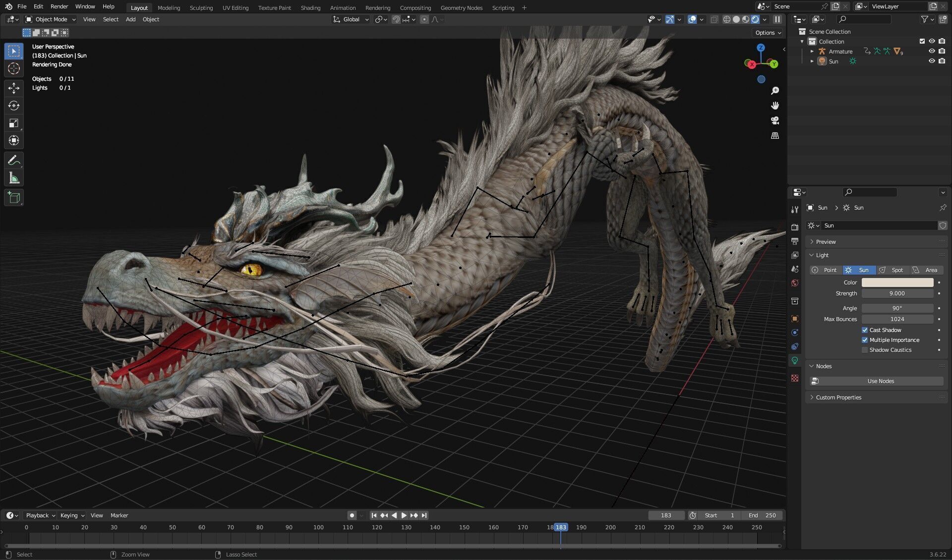The width and height of the screenshot is (952, 560).
Task: Select the Measure tool
Action: [14, 178]
